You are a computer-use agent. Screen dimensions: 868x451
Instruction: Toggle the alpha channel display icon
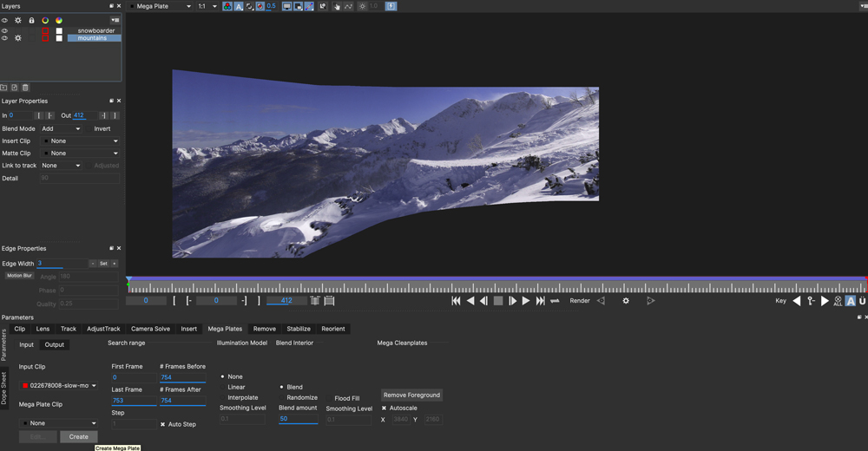(x=239, y=6)
